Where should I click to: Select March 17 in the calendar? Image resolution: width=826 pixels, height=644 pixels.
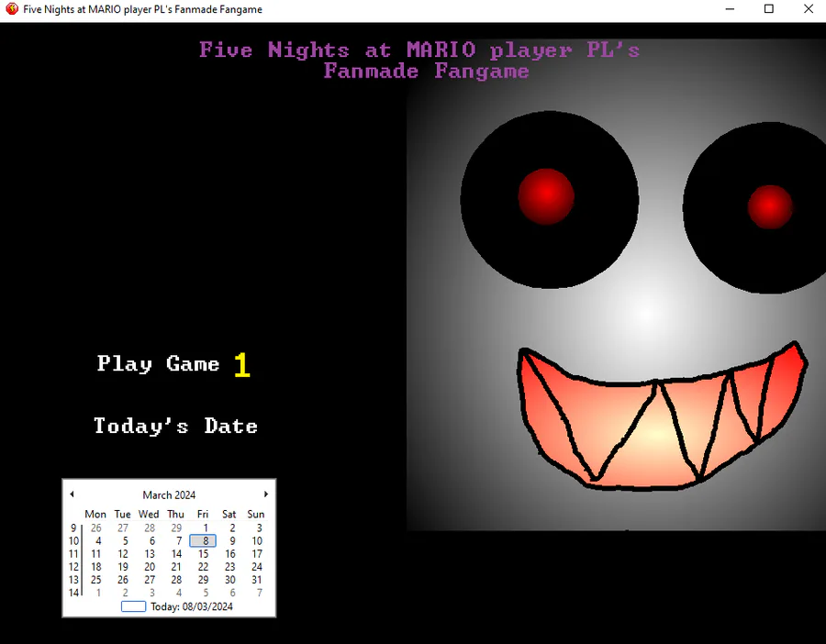257,554
